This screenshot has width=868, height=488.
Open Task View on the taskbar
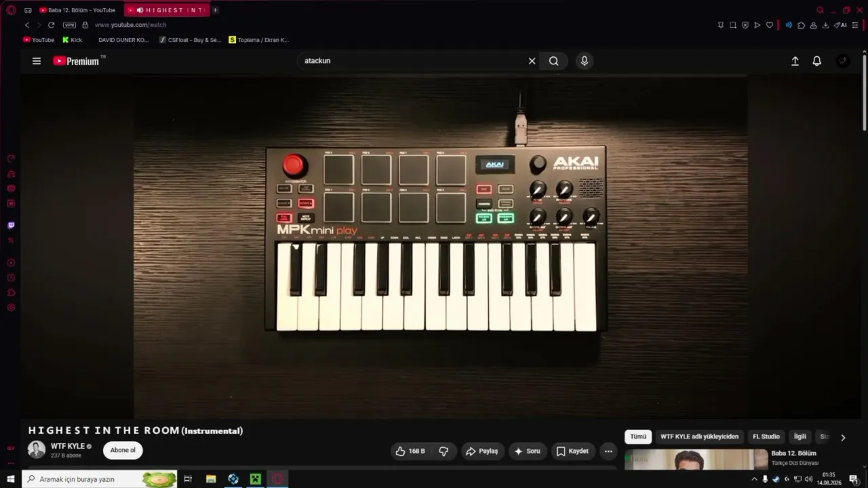(x=188, y=479)
